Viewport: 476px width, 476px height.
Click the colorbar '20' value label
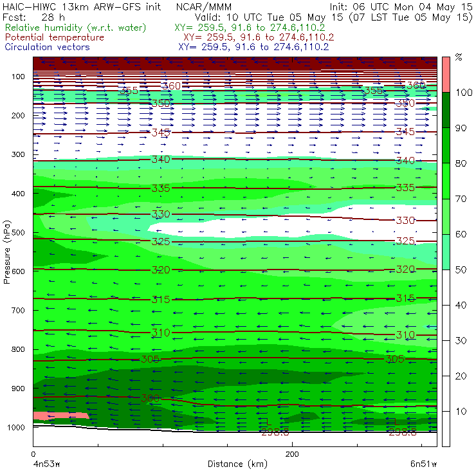click(461, 376)
